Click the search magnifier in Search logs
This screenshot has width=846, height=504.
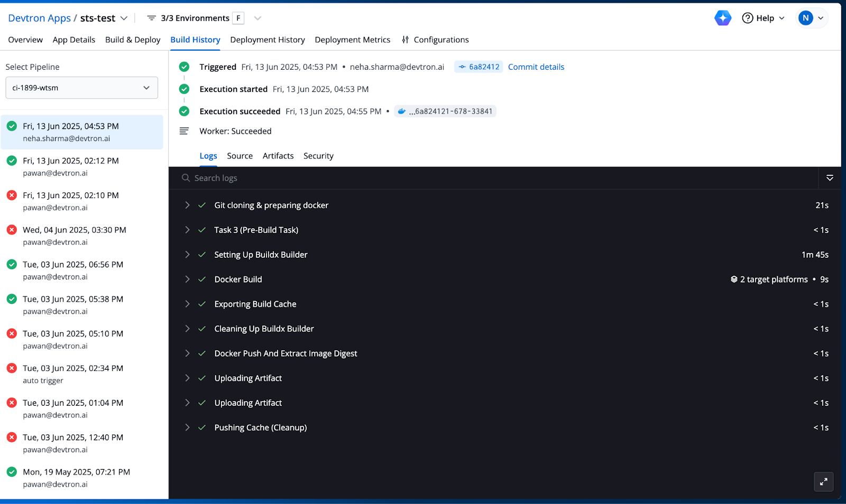pos(186,178)
